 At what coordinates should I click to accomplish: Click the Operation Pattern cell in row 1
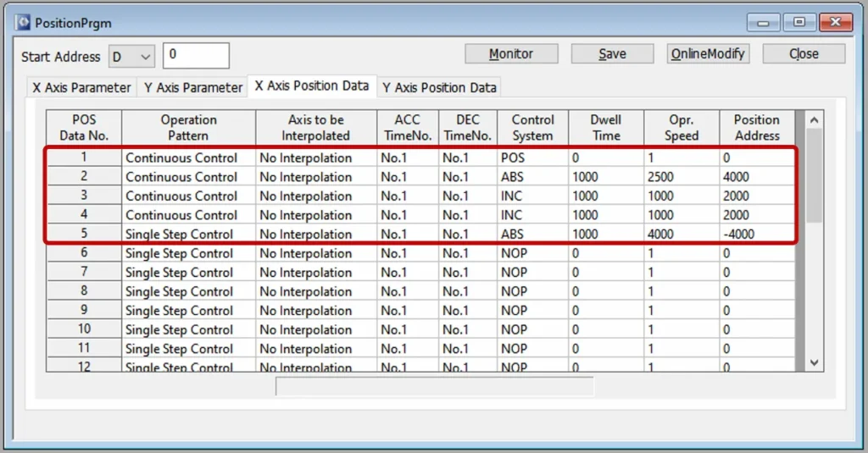coord(189,157)
